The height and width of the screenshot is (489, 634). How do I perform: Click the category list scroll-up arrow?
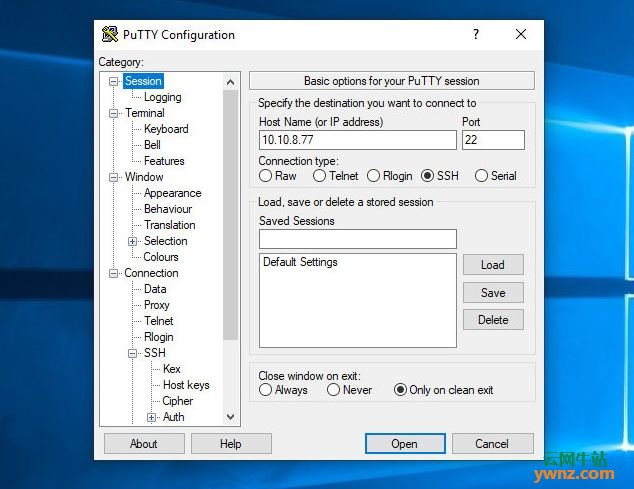click(230, 83)
